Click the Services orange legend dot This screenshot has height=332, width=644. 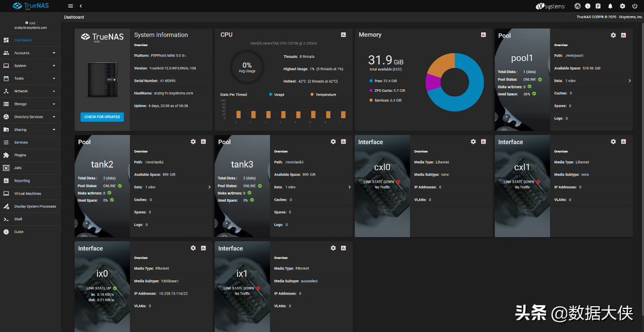(x=371, y=100)
